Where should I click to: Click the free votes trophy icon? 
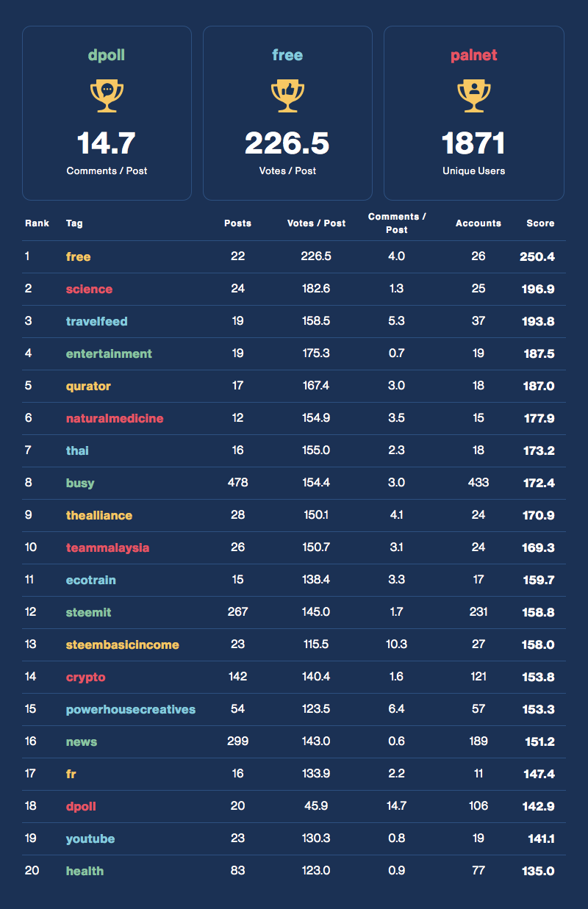pos(287,96)
